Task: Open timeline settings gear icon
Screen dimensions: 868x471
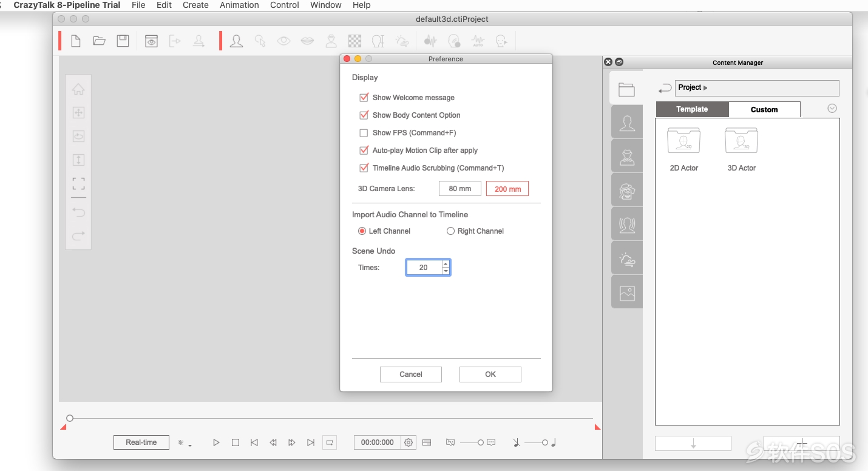Action: coord(409,442)
